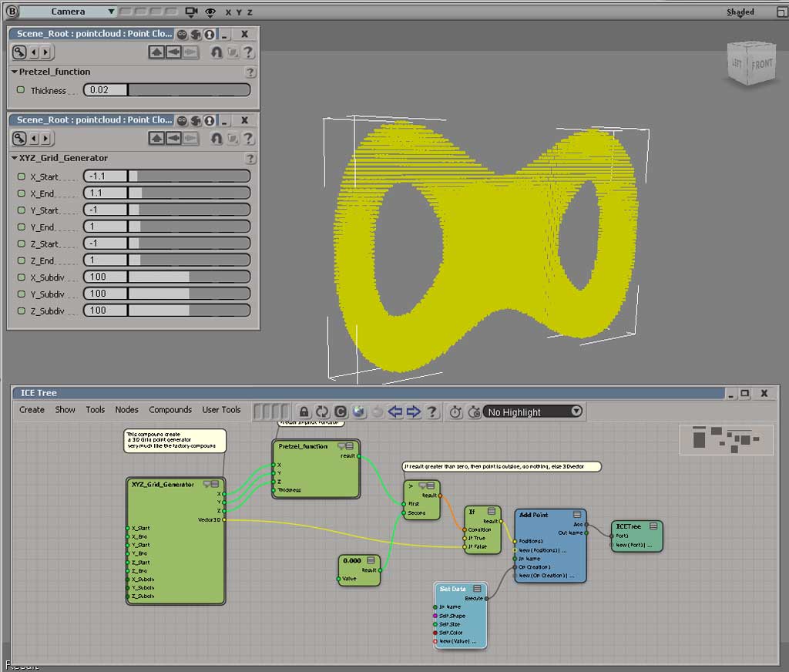Click the lock icon in ICE Tree toolbar

pyautogui.click(x=304, y=412)
